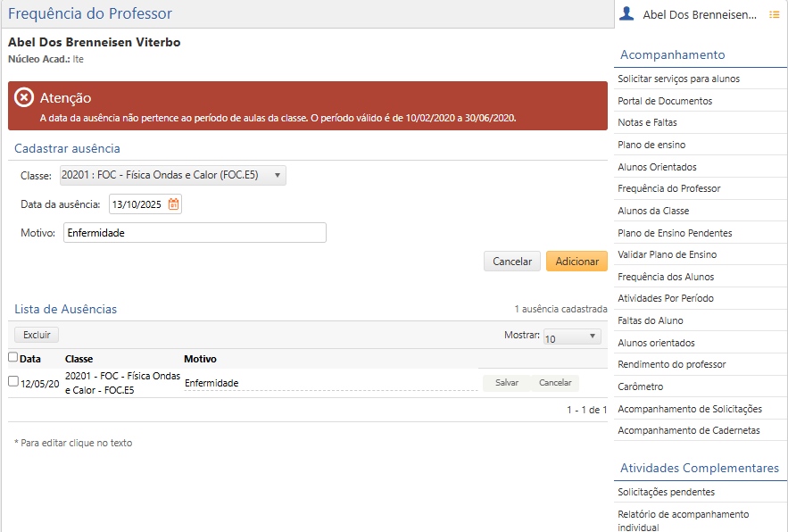788x532 pixels.
Task: Go to Plano de ensino
Action: point(651,145)
